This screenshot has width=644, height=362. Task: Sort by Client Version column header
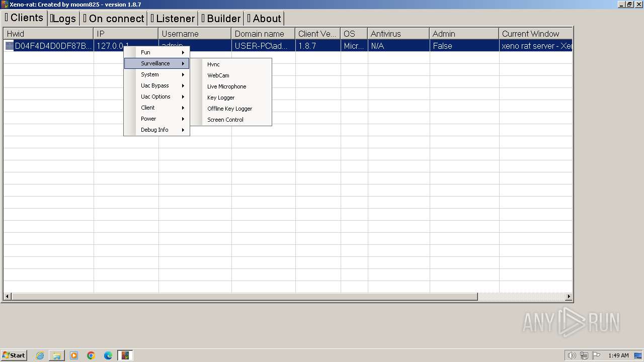pos(318,34)
